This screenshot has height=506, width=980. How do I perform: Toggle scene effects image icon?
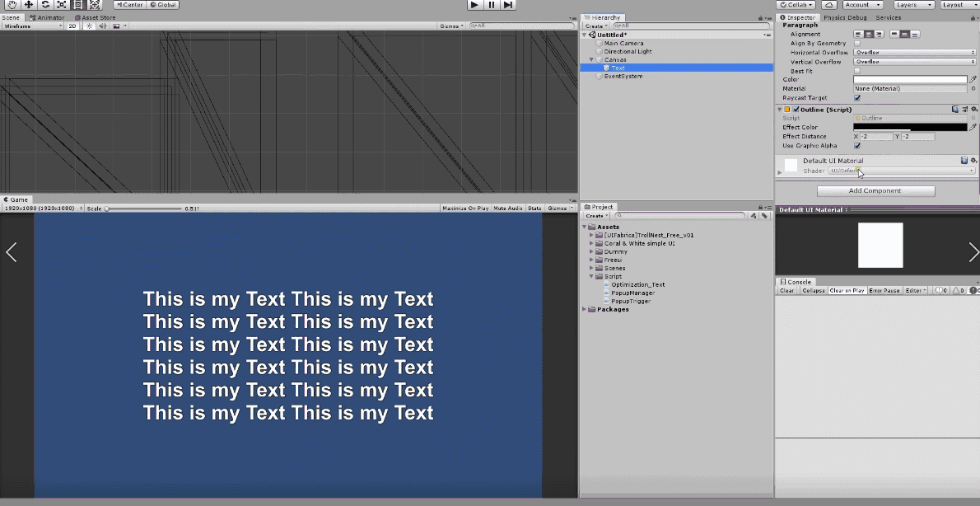[x=116, y=26]
